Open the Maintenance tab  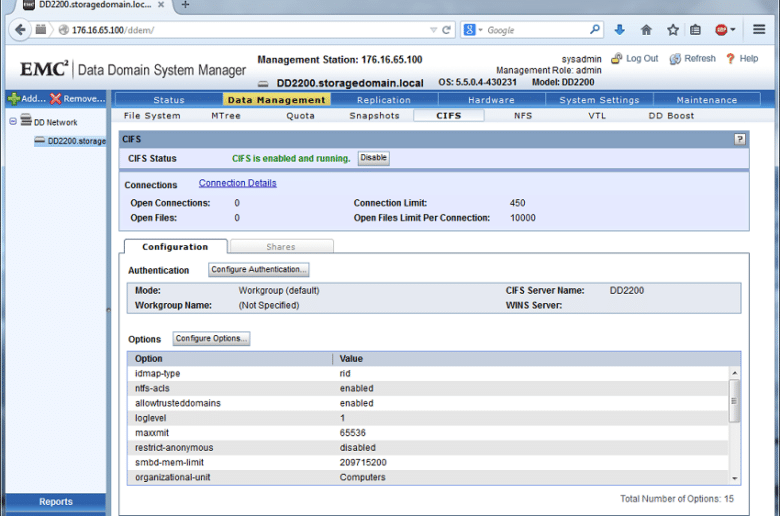coord(706,100)
